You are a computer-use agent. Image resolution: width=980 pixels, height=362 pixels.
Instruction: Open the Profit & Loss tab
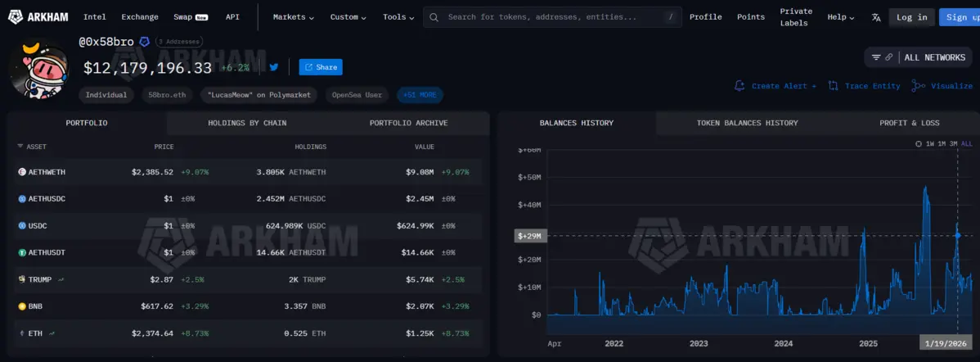click(909, 123)
